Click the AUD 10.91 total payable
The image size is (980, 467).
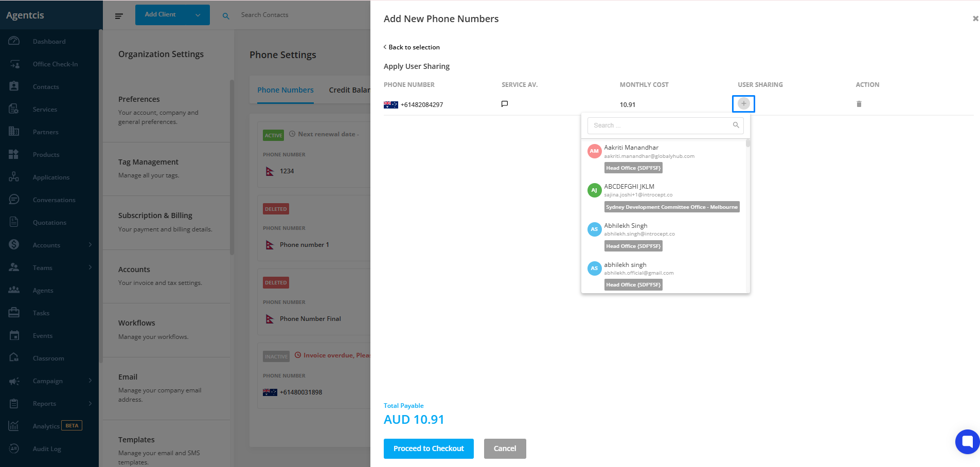click(x=414, y=420)
